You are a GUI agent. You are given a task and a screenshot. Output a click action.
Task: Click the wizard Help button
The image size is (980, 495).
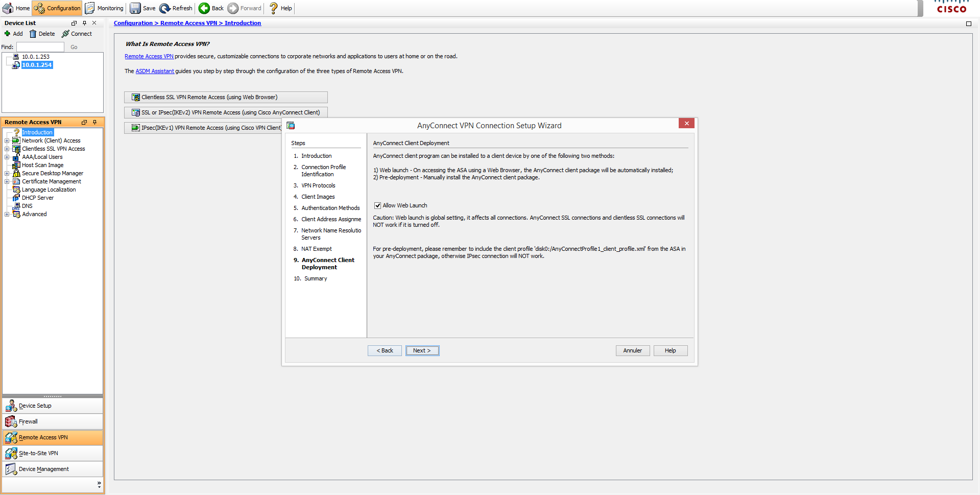[x=671, y=350]
